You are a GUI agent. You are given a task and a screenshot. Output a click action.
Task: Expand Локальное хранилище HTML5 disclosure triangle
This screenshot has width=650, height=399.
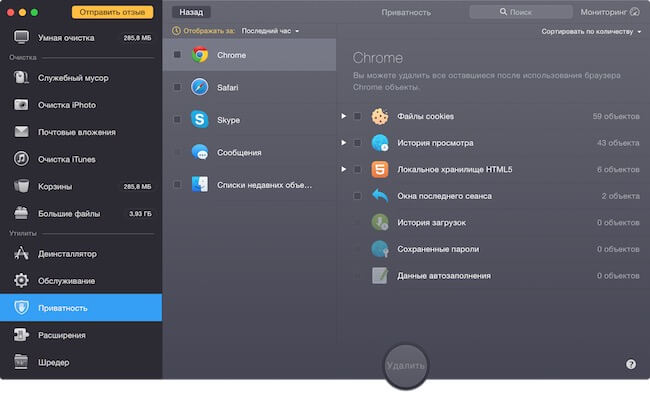pos(344,169)
